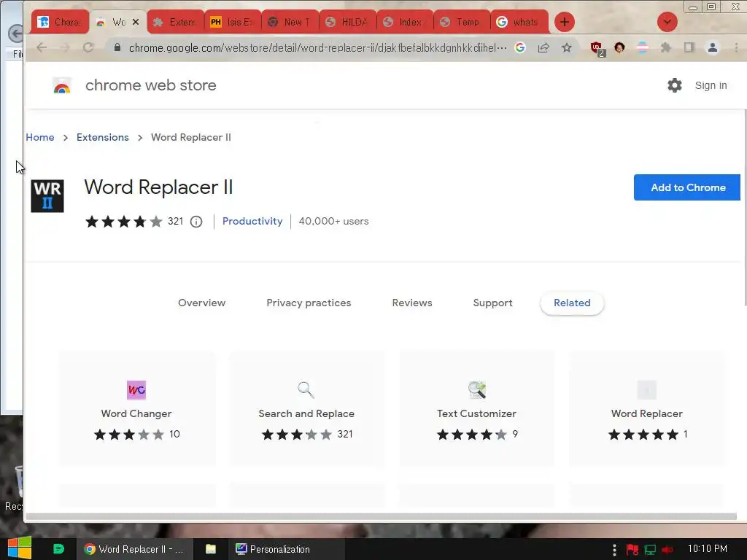
Task: Open the Personalization taskbar window
Action: click(286, 549)
